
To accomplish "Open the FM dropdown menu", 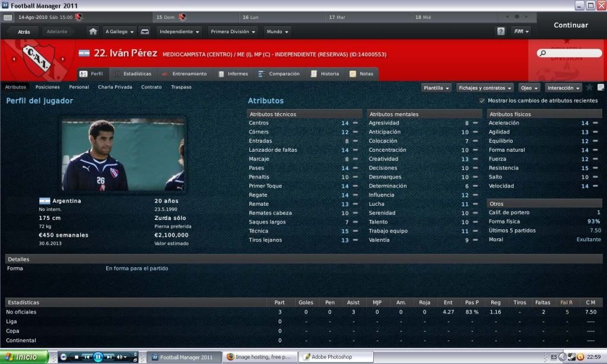I will coord(521,31).
